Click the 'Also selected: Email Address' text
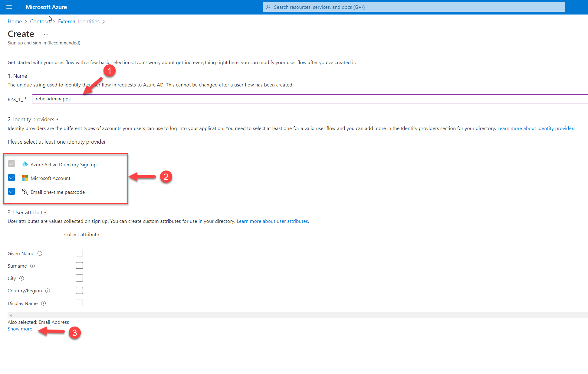Viewport: 588px width, 374px height. click(x=38, y=322)
